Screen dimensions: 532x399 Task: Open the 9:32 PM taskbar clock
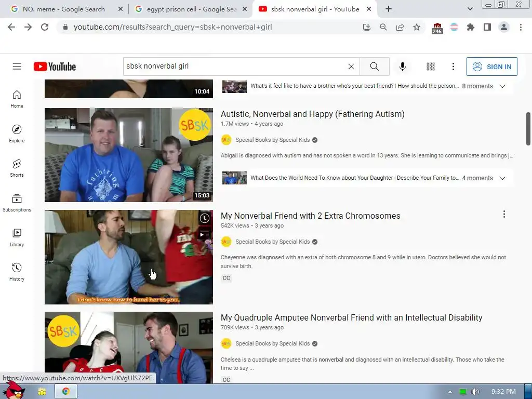[503, 392]
